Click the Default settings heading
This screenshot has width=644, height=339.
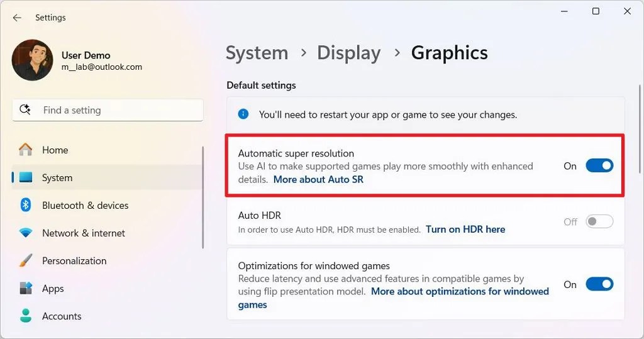[261, 85]
